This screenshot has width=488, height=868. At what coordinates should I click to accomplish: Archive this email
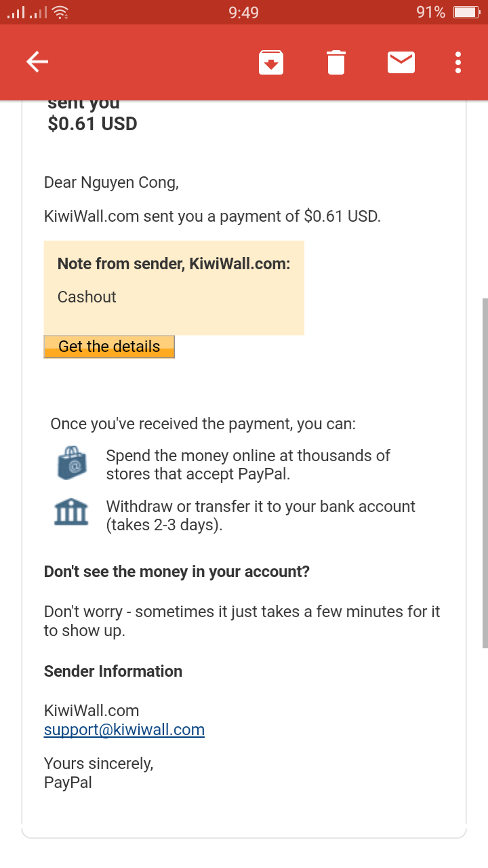(271, 62)
